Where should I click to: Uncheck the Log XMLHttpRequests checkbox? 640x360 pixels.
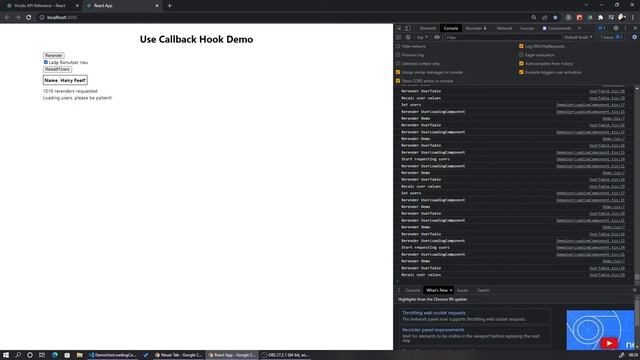(521, 46)
